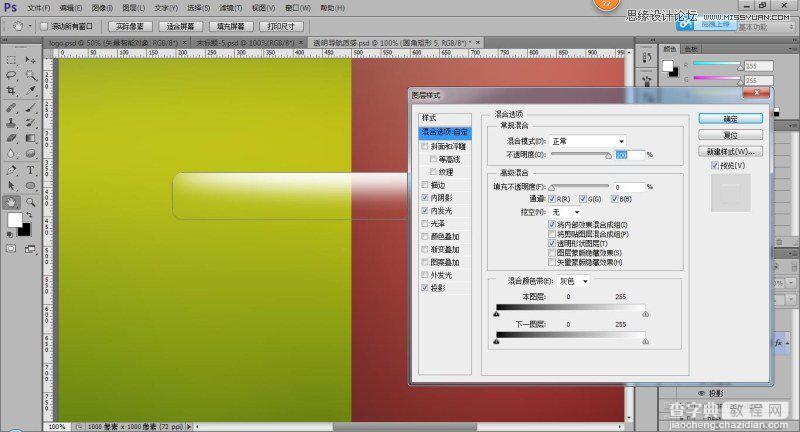The image size is (800, 432).
Task: Toggle the R channel checkbox
Action: 552,199
